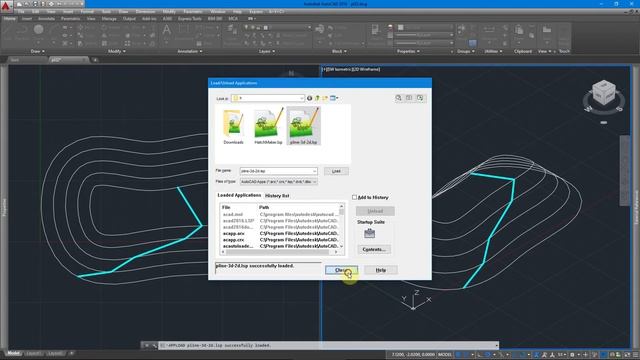The image size is (640, 360).
Task: Click the ViewCube in the drawing area
Action: [604, 93]
